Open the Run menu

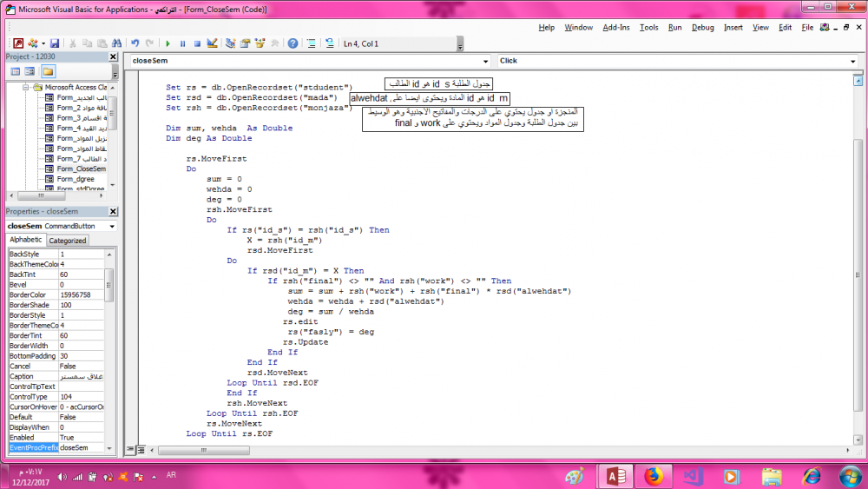pos(674,27)
